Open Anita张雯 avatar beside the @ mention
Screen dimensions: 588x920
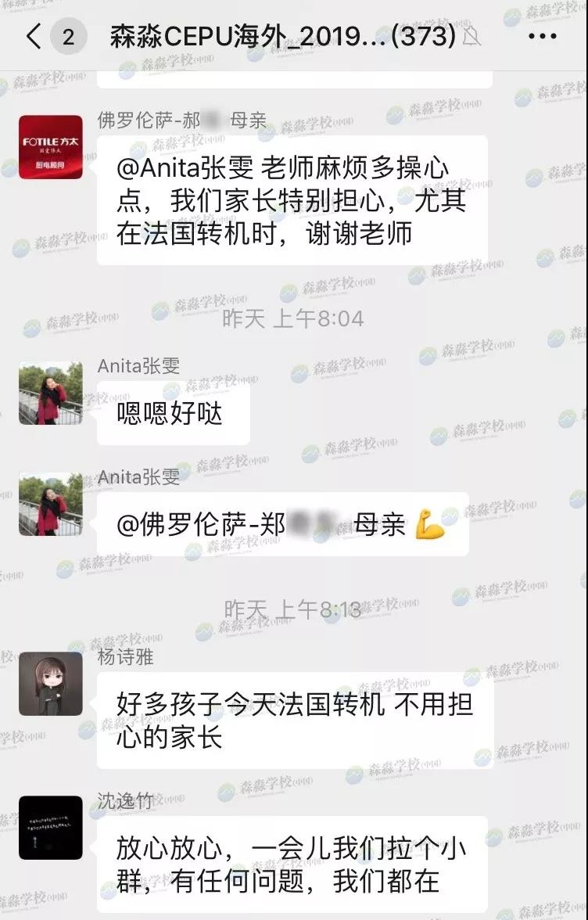pos(50,504)
